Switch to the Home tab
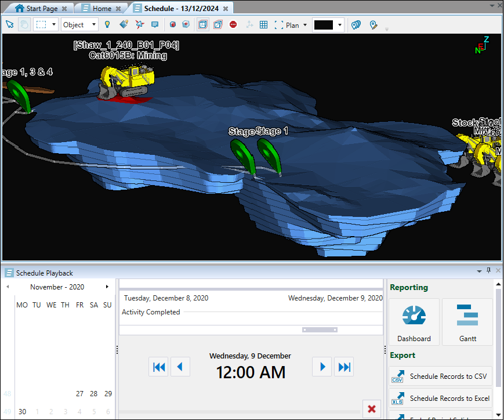The width and height of the screenshot is (504, 420). (x=101, y=9)
